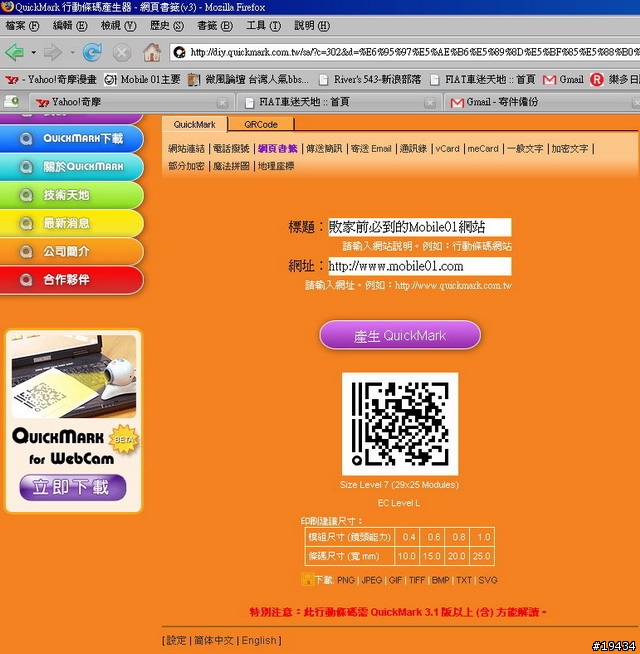The image size is (640, 654).
Task: Click the 產生 QuickMark generate button
Action: 400,335
